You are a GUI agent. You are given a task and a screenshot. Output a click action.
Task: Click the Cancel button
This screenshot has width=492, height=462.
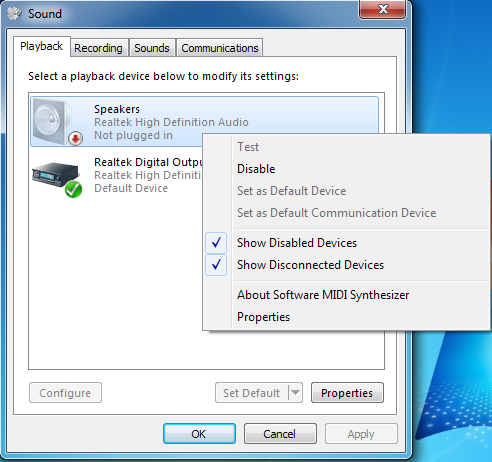tap(280, 434)
